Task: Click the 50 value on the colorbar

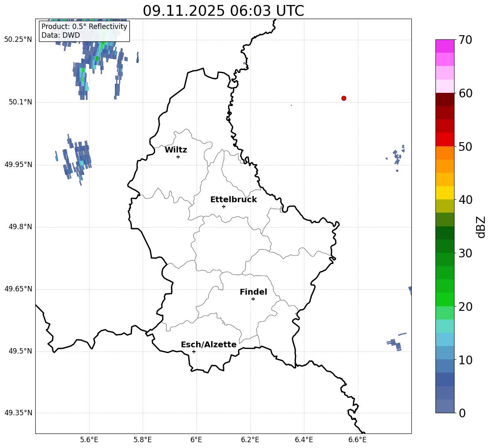Action: point(465,146)
